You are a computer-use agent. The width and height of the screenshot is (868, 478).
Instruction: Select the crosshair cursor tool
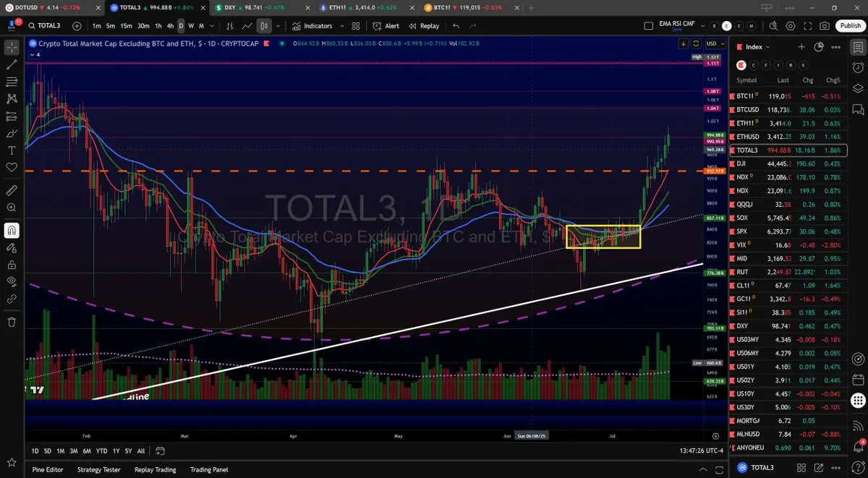[x=12, y=48]
